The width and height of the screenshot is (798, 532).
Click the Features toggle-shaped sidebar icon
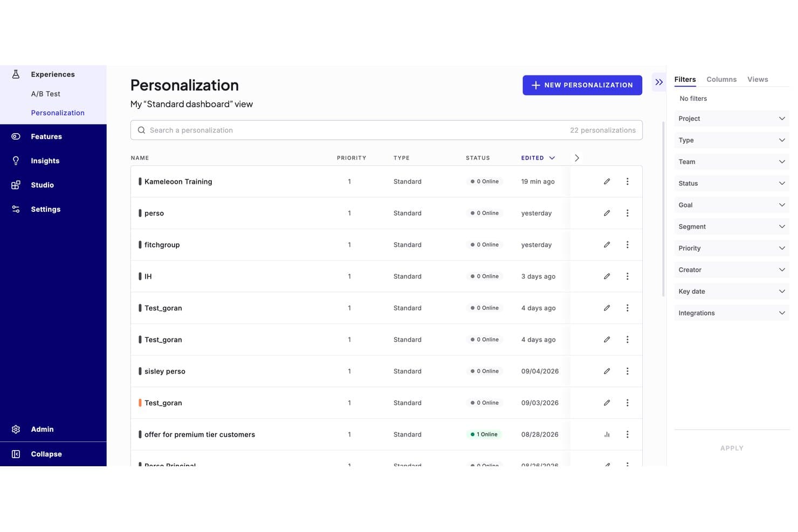16,136
